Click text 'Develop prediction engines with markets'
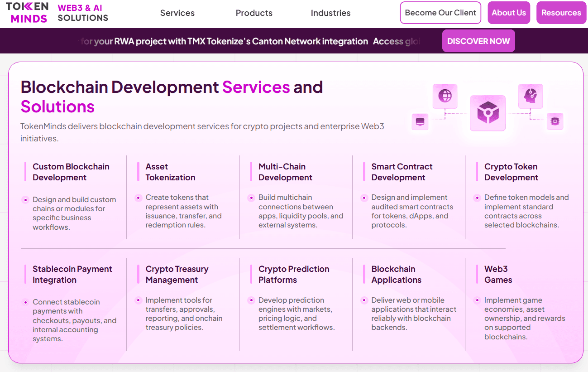 (296, 314)
